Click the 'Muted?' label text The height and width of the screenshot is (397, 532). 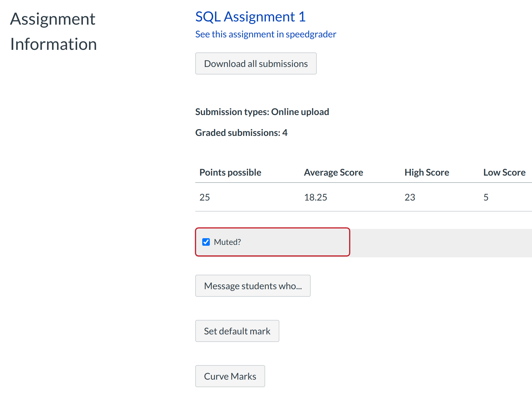[x=227, y=242]
